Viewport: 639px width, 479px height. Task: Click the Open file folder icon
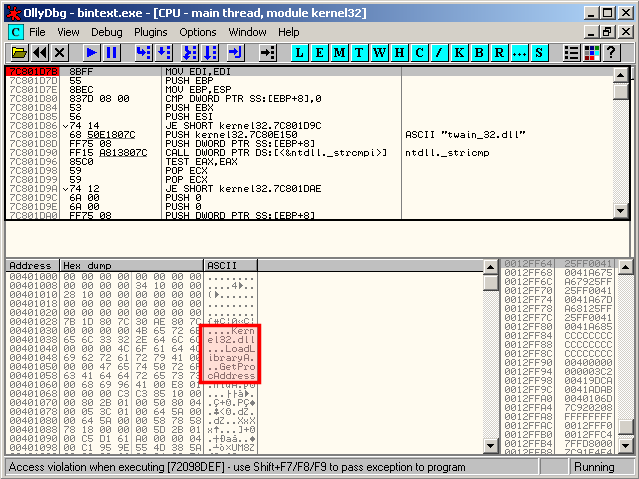(x=17, y=52)
